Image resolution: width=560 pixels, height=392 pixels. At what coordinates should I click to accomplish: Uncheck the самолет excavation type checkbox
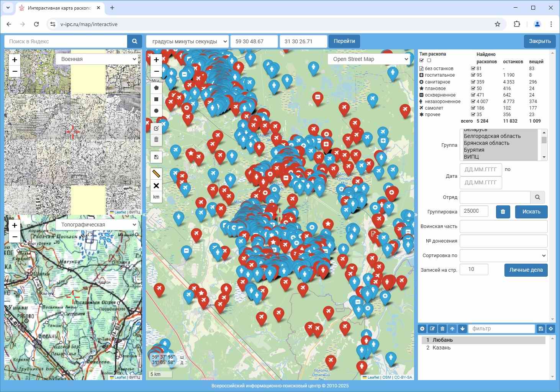click(473, 108)
